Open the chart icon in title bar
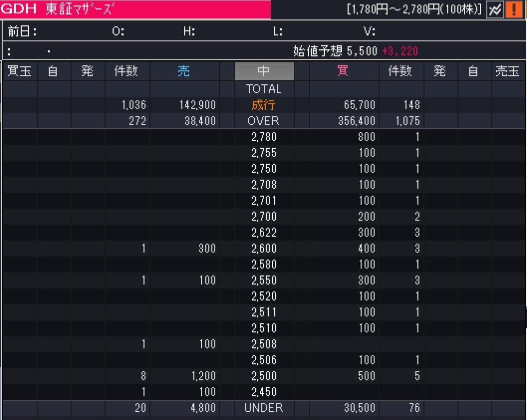 [495, 10]
